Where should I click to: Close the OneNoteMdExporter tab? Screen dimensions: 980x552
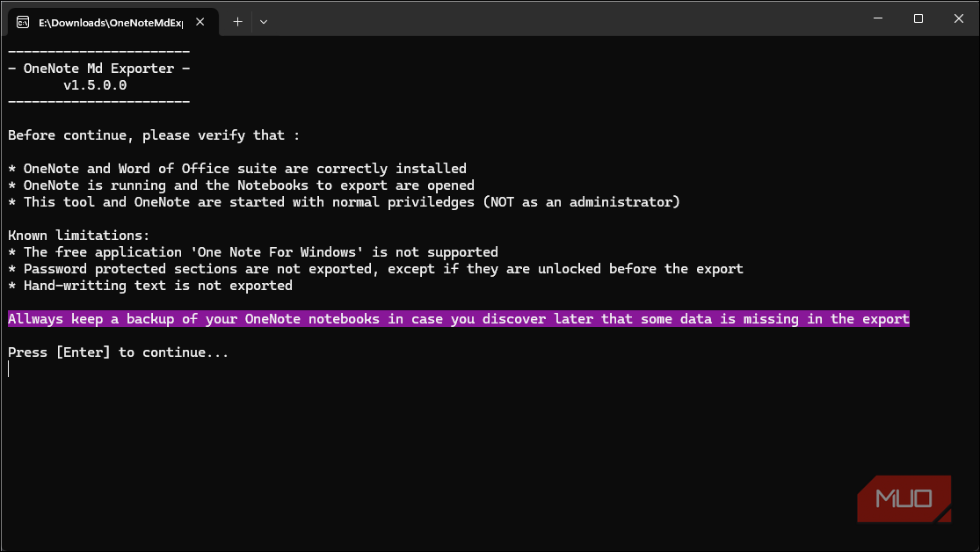[x=202, y=22]
